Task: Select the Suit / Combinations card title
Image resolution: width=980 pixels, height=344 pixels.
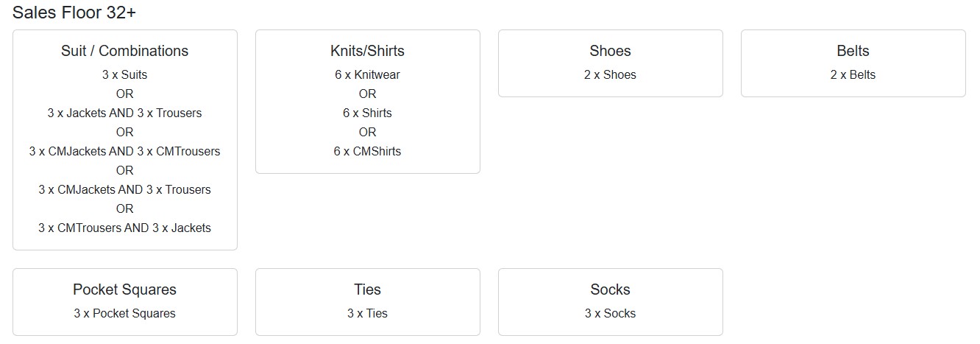Action: [x=124, y=51]
